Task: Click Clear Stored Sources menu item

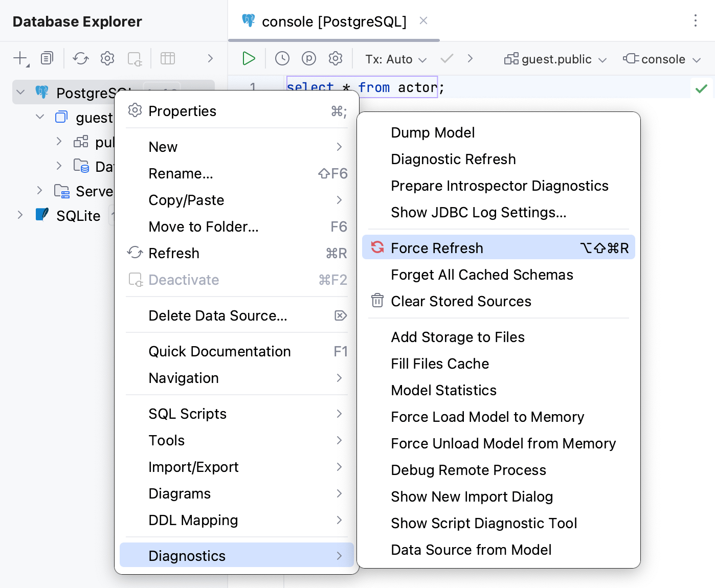Action: pyautogui.click(x=460, y=301)
